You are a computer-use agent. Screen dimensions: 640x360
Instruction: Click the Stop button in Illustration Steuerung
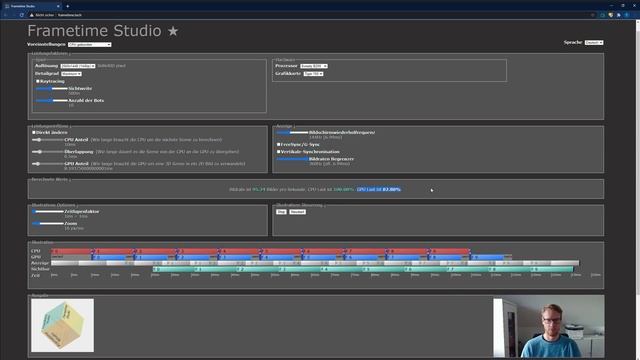pyautogui.click(x=281, y=212)
